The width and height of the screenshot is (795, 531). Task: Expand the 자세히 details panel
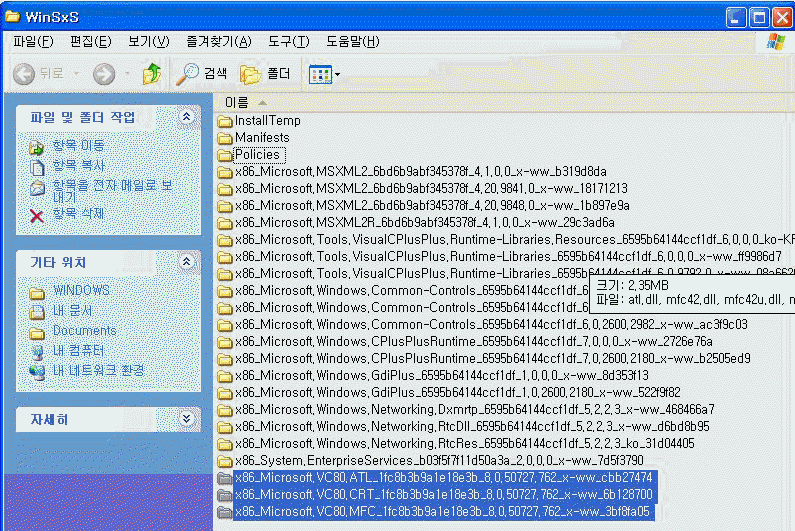187,418
